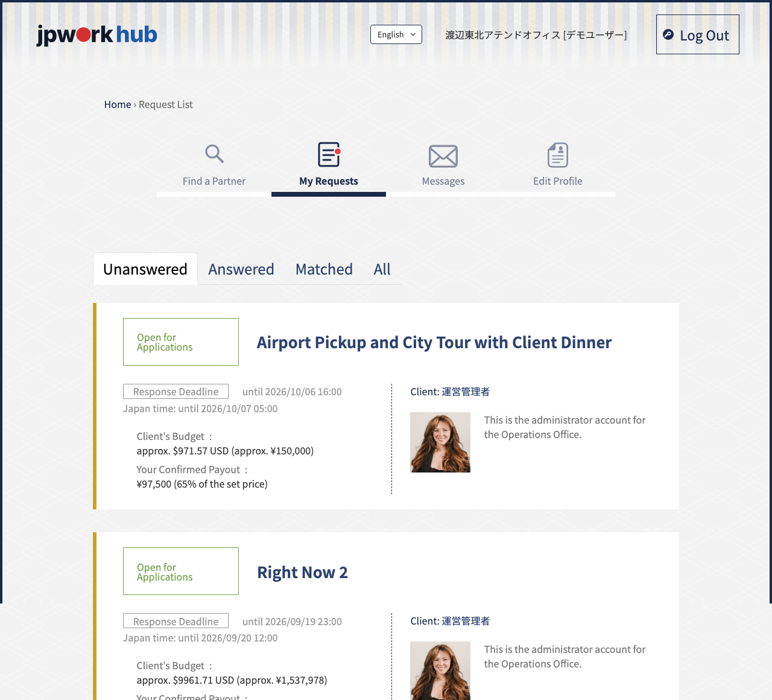Click 'Request List' breadcrumb text
Image resolution: width=772 pixels, height=700 pixels.
click(x=166, y=104)
